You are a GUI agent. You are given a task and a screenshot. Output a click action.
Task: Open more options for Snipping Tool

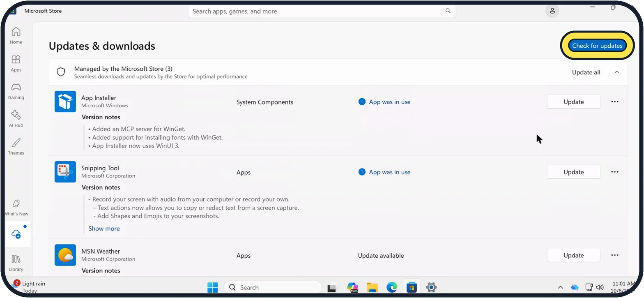615,172
